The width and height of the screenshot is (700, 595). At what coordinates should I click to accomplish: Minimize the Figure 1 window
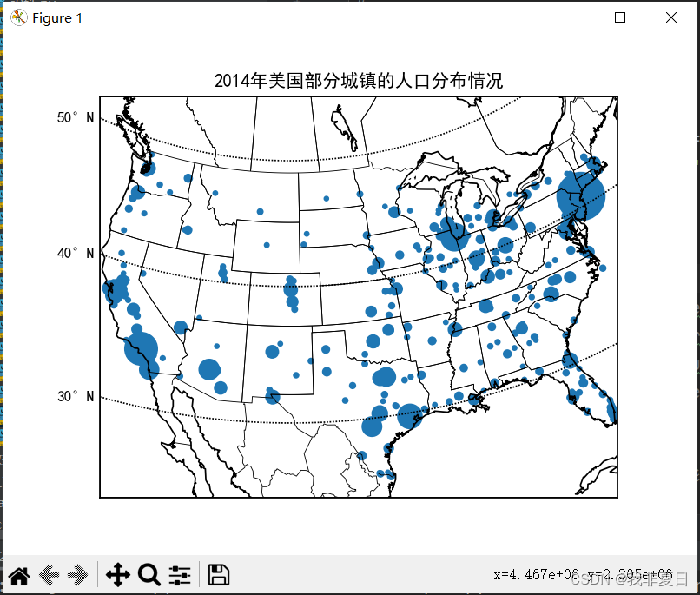pos(569,17)
